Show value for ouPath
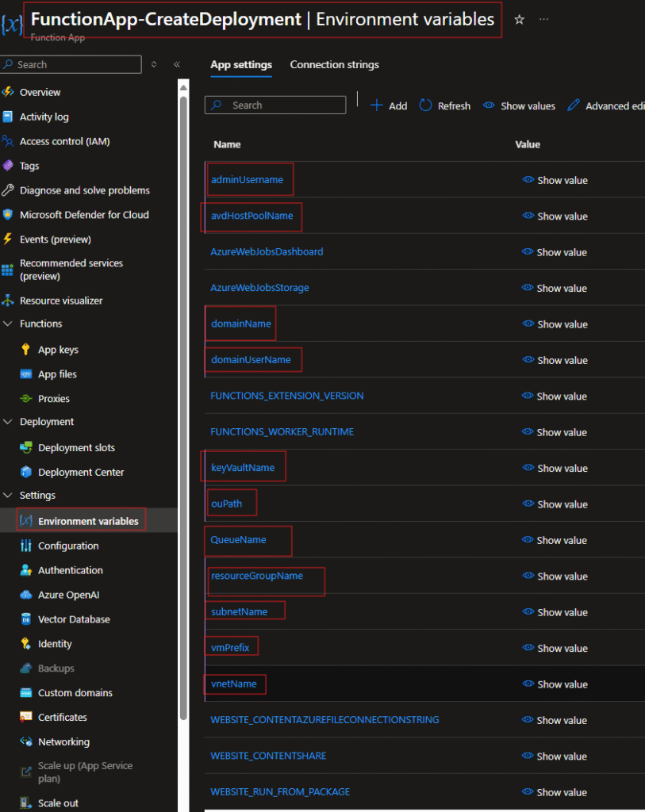Image resolution: width=645 pixels, height=812 pixels. tap(555, 504)
